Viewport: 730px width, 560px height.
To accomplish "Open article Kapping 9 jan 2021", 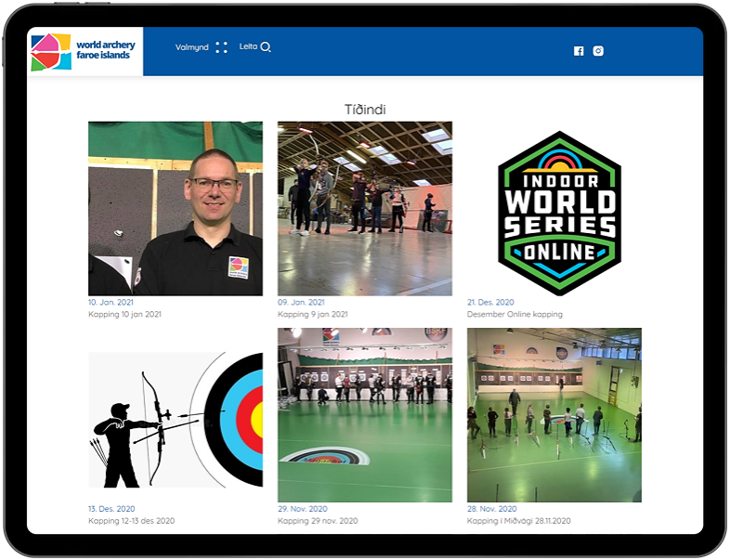I will [313, 314].
